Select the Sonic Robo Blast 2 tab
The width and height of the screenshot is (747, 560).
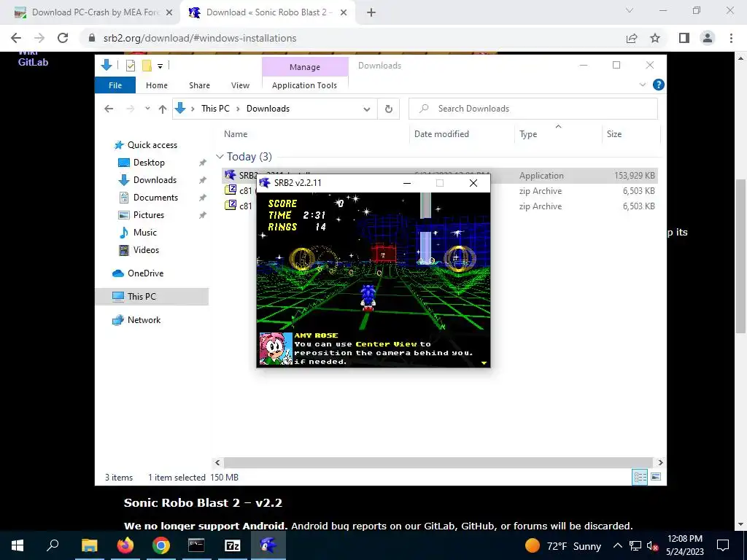267,13
